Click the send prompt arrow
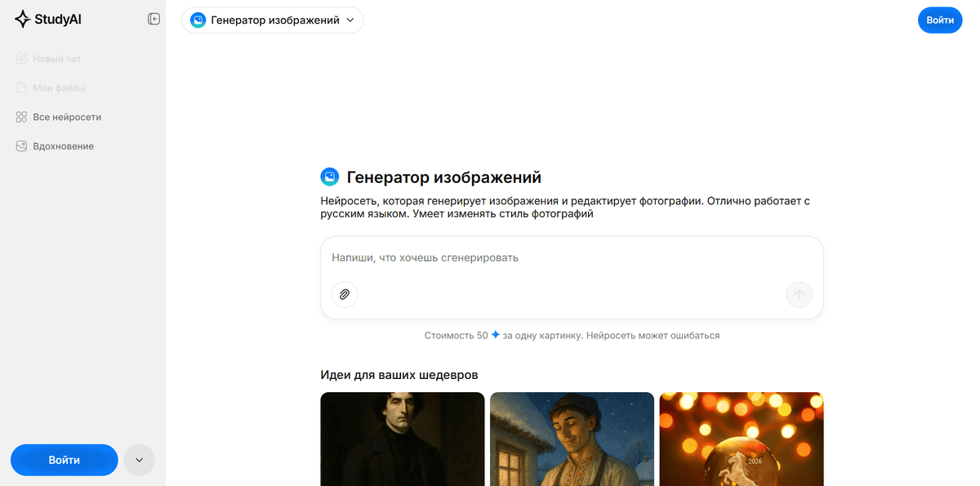The image size is (980, 486). coord(799,295)
